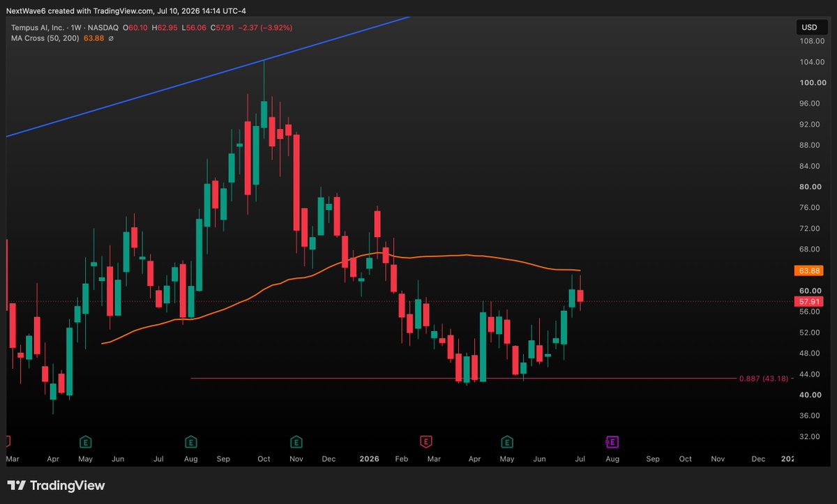Click the 2026 label on time axis
Viewport: 837px width, 504px height.
(x=369, y=459)
